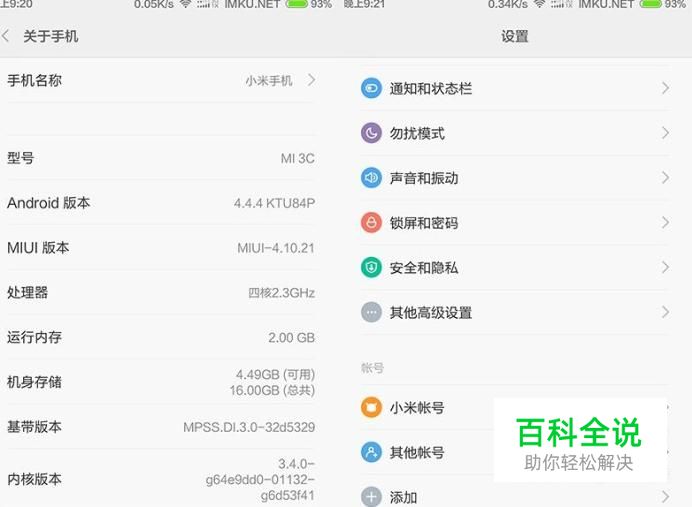Open chevron for 安全和隐私

click(666, 267)
